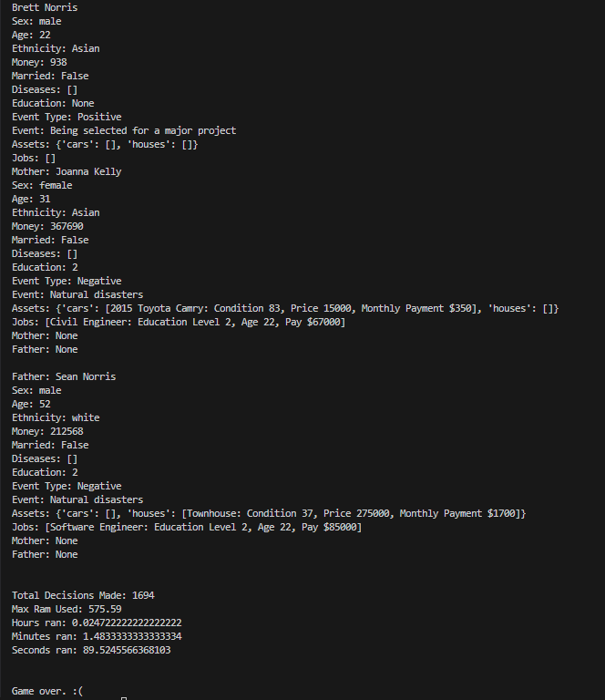Click the 2015 Toyota Camry assets line
This screenshot has height=700, width=605.
pyautogui.click(x=285, y=308)
